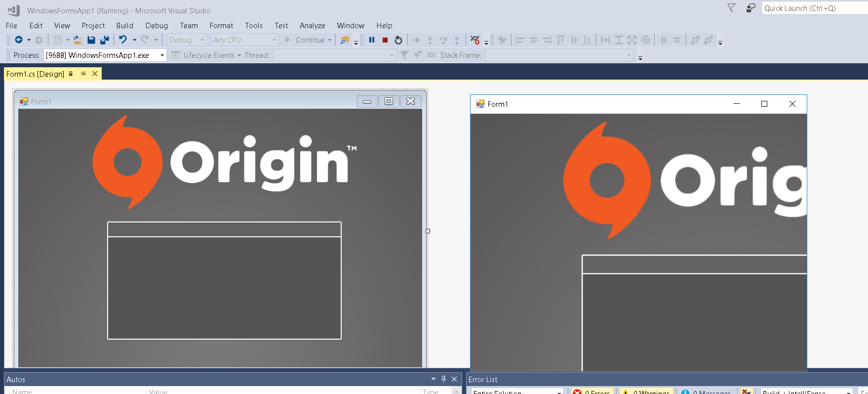Click the Step Out icon
This screenshot has height=394, width=868.
(x=457, y=40)
